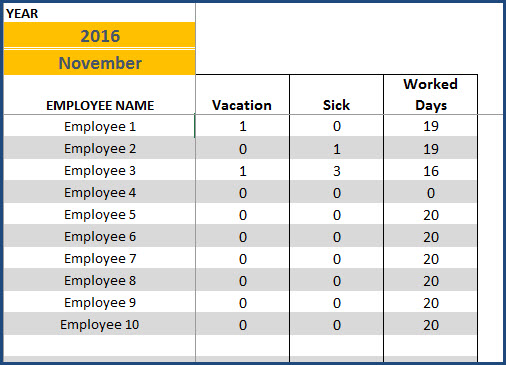506x365 pixels.
Task: Click Employee 2's Worked Days value 19
Action: (431, 148)
